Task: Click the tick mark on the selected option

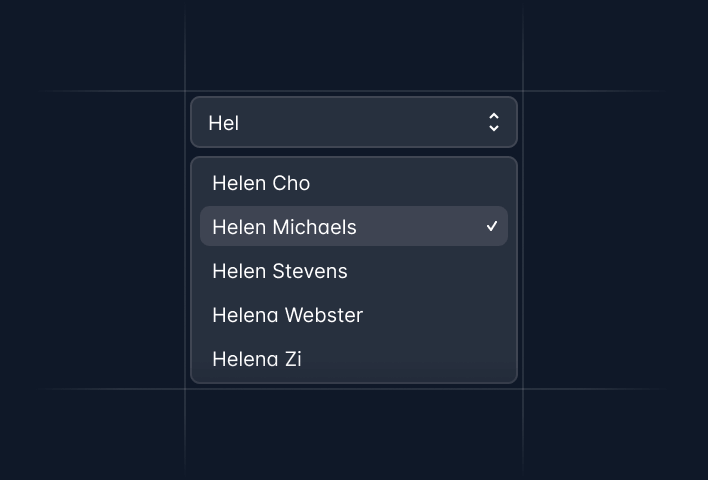Action: 492,227
